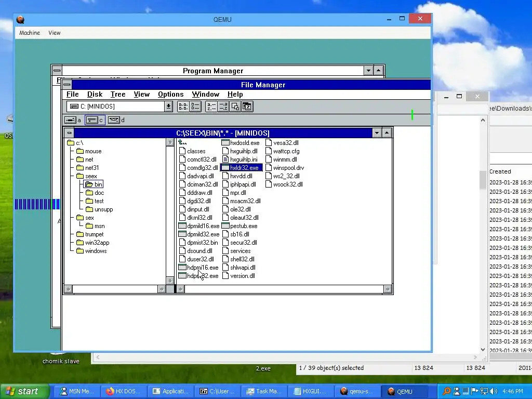Select the mouse folder in tree
The width and height of the screenshot is (532, 399).
point(89,151)
